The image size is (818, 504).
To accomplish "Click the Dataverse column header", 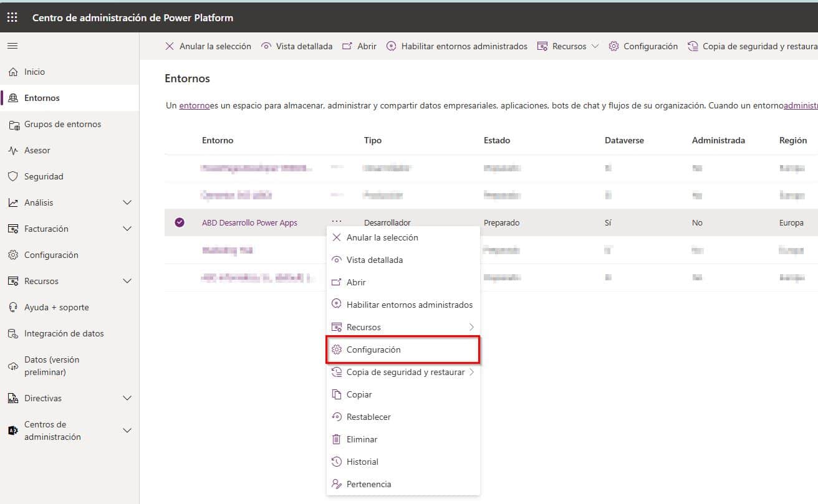I will 624,140.
